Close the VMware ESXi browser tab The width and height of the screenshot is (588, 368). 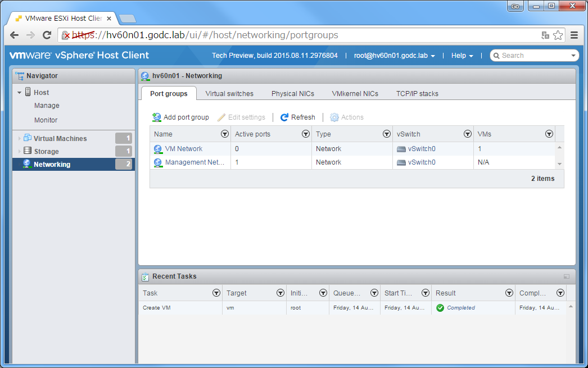coord(109,19)
